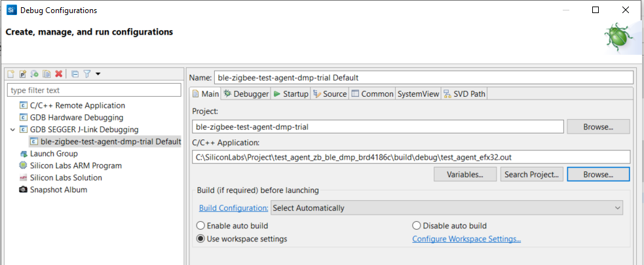Select Snapshot Album entry
The height and width of the screenshot is (265, 644).
tap(59, 190)
